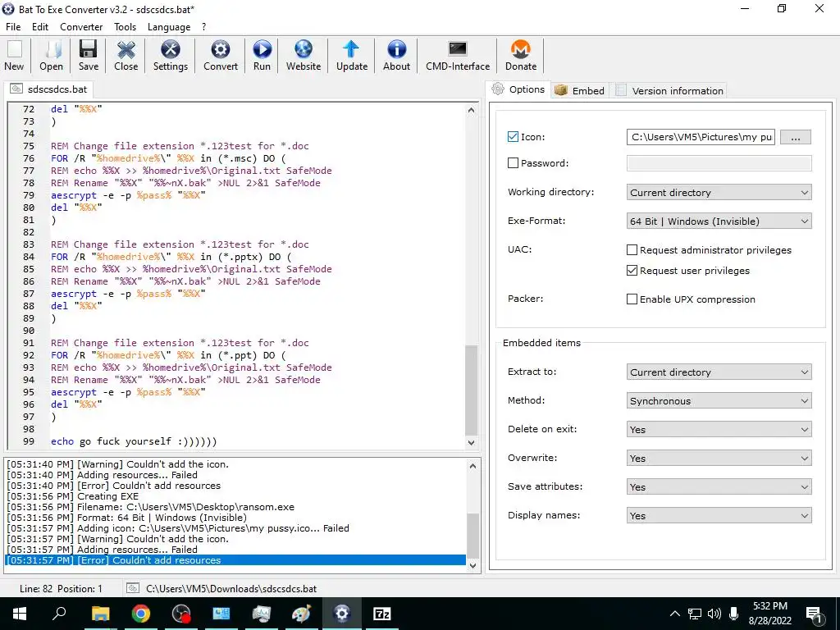Open the notification center icon

tap(815, 614)
